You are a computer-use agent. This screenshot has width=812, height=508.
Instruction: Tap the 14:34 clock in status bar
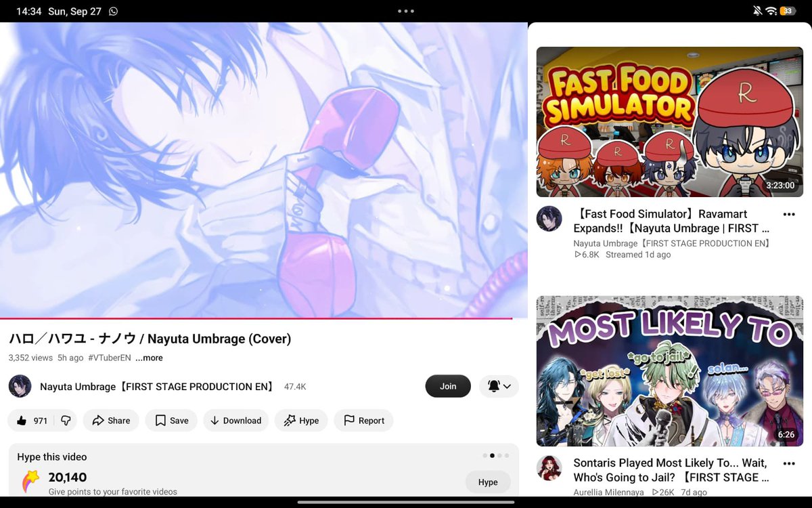(x=28, y=12)
